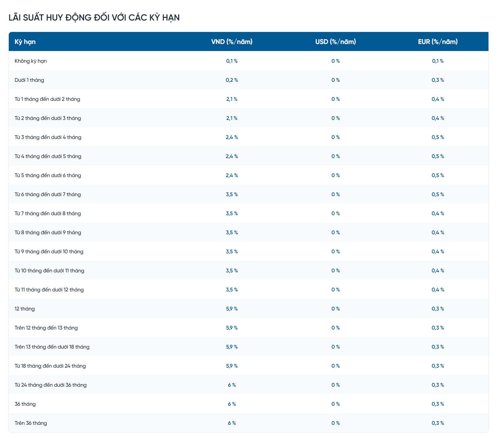Screen dimensions: 504x438
Task: Click the 36 tháng row label
Action: click(25, 404)
